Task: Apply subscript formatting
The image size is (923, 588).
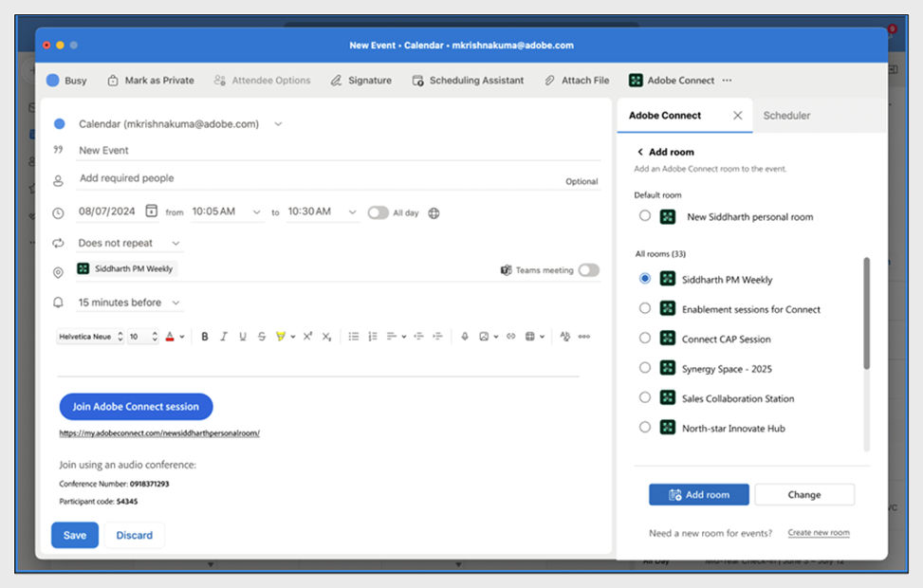Action: pos(326,337)
